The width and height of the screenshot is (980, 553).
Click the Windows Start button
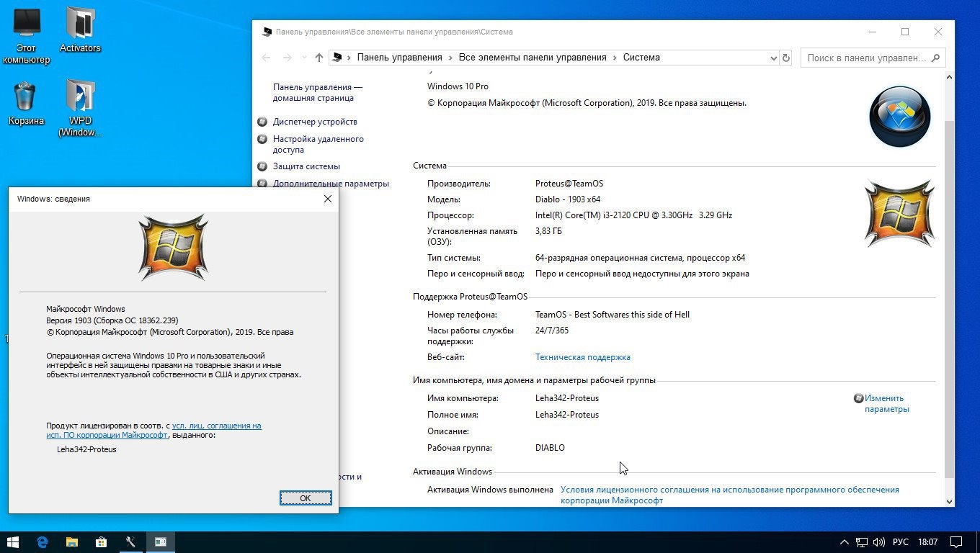click(x=13, y=542)
